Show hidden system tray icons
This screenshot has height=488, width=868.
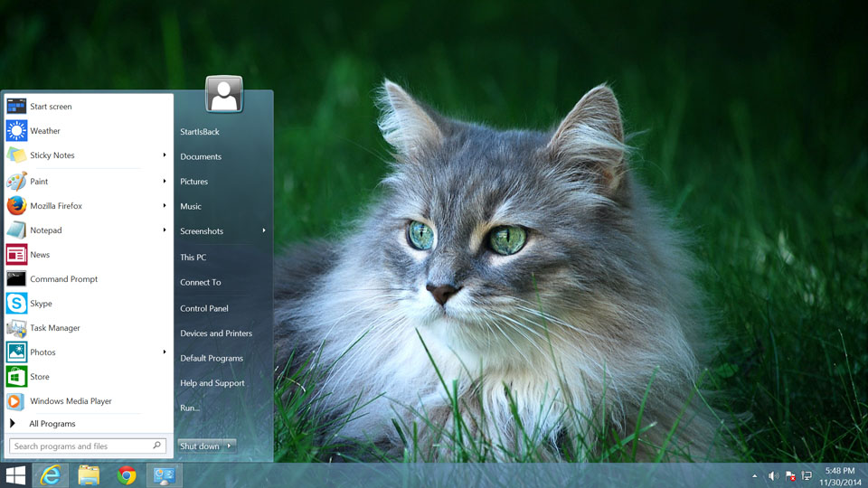pos(755,476)
